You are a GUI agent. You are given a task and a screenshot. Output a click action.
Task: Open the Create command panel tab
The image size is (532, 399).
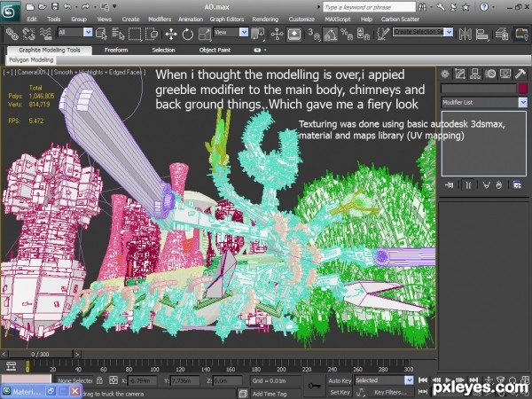445,74
